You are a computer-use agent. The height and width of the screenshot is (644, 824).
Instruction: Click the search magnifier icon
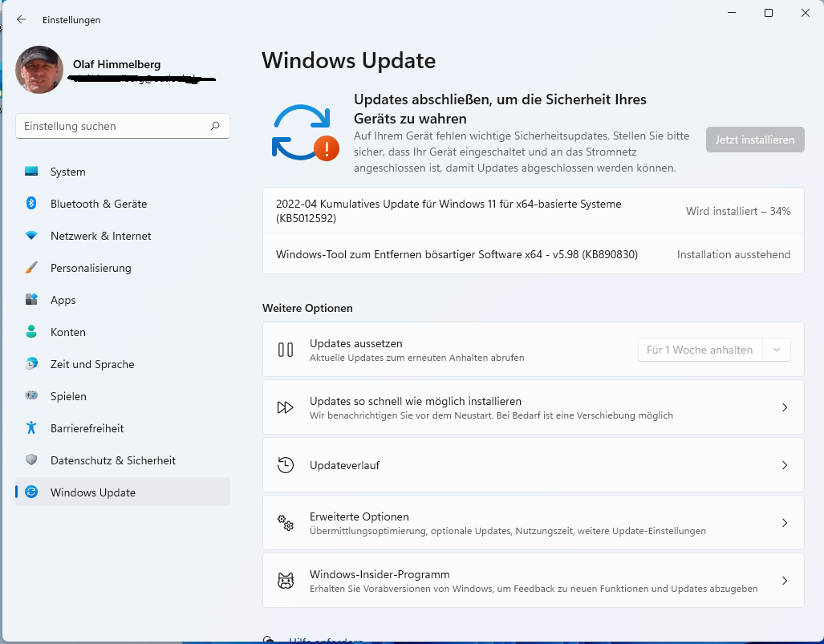tap(215, 126)
